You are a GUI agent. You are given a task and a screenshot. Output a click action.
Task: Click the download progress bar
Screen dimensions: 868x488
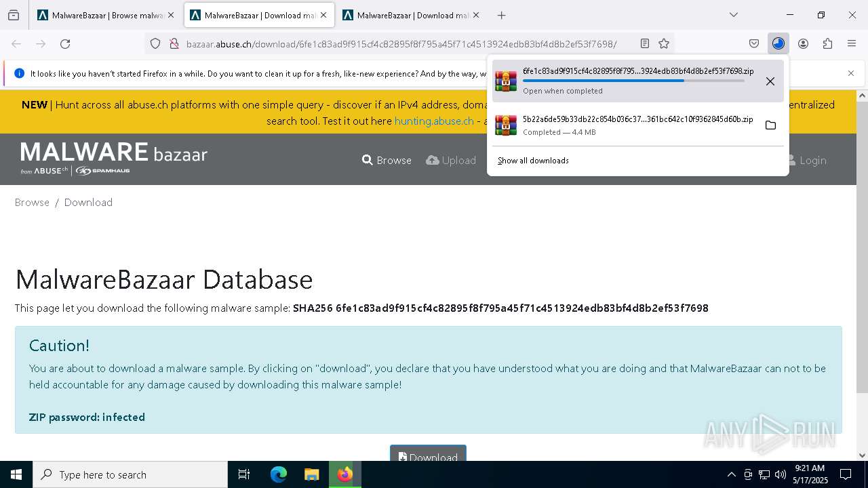(633, 81)
